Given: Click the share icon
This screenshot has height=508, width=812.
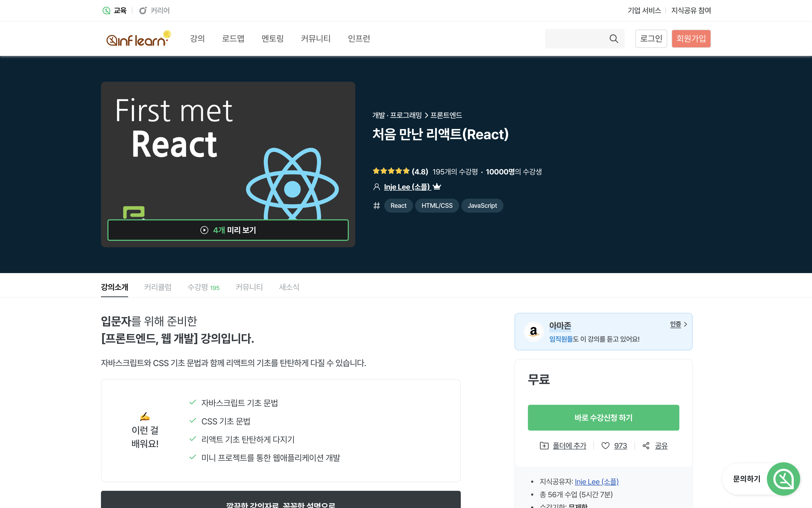Looking at the screenshot, I should click(x=646, y=446).
